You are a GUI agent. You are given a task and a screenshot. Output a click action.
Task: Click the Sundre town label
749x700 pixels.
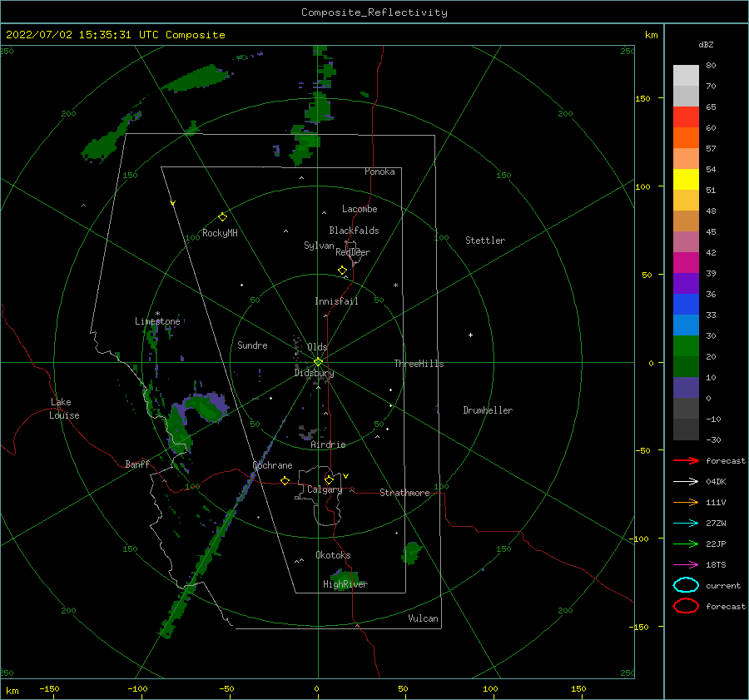pos(252,345)
